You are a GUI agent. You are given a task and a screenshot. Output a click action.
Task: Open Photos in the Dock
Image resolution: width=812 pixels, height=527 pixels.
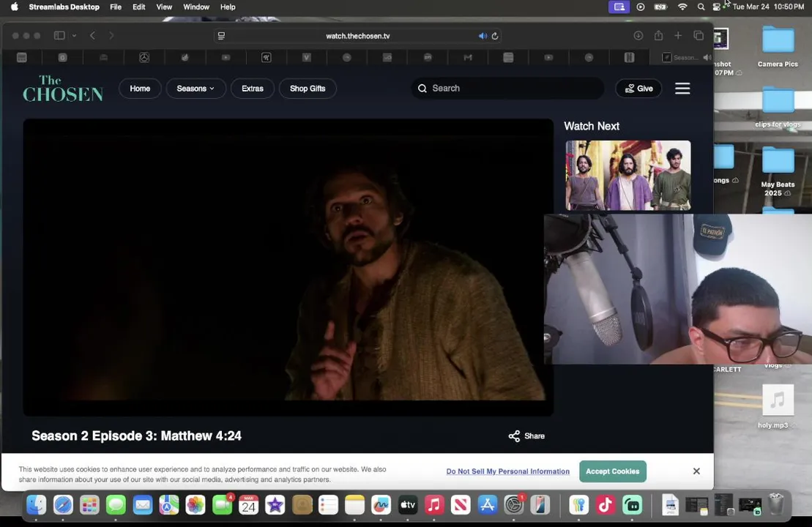[195, 505]
